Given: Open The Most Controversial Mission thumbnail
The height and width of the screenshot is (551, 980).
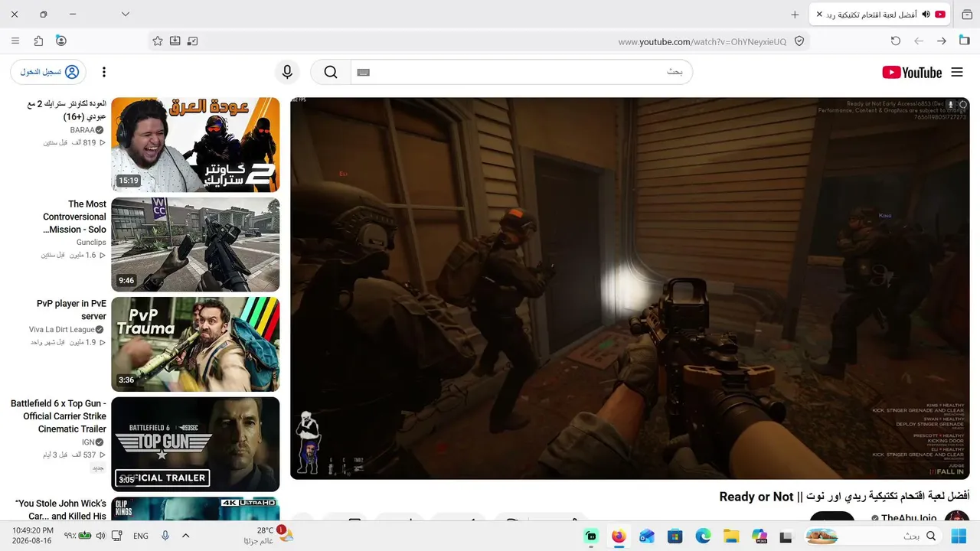Looking at the screenshot, I should tap(195, 245).
